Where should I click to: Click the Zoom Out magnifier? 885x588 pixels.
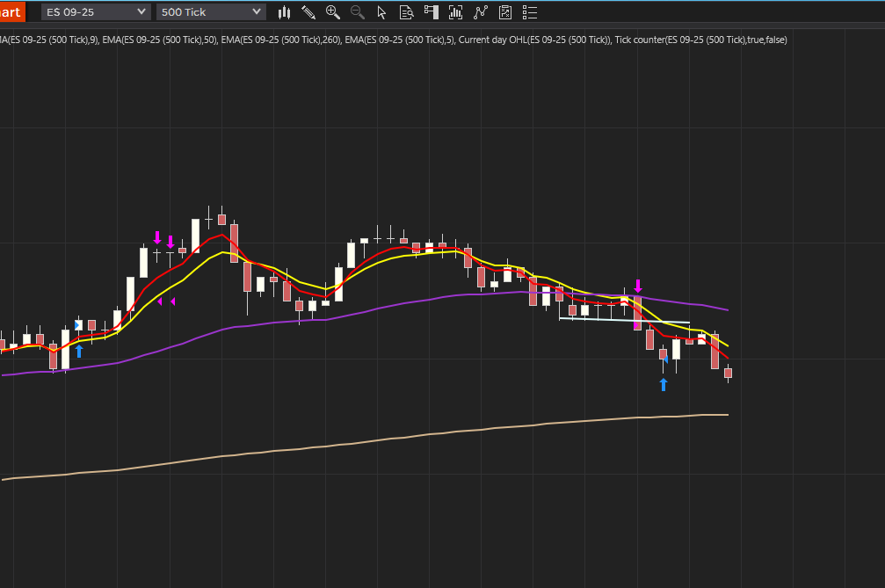pos(357,12)
